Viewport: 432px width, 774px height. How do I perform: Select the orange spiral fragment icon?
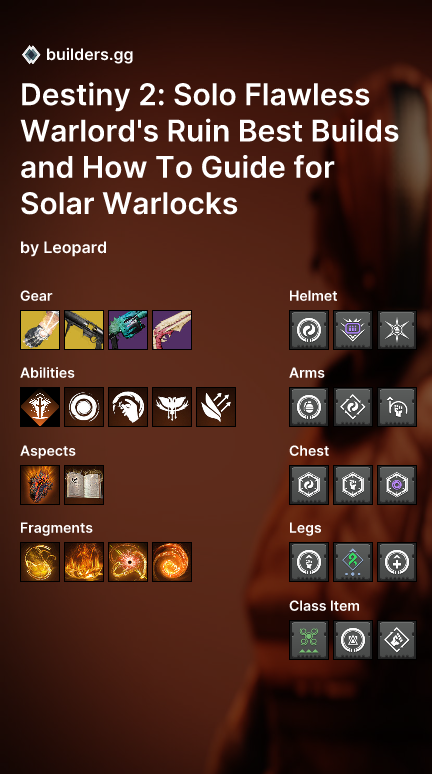click(172, 562)
